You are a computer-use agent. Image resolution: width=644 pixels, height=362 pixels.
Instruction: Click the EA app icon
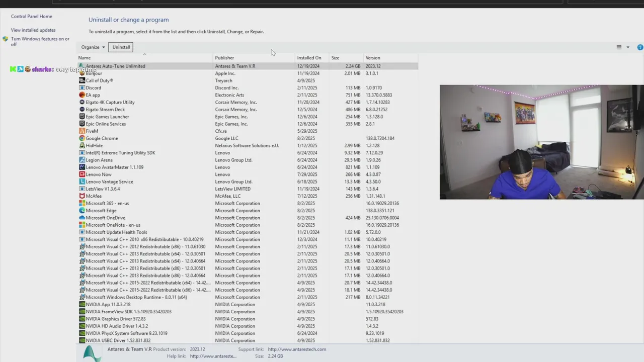(82, 95)
